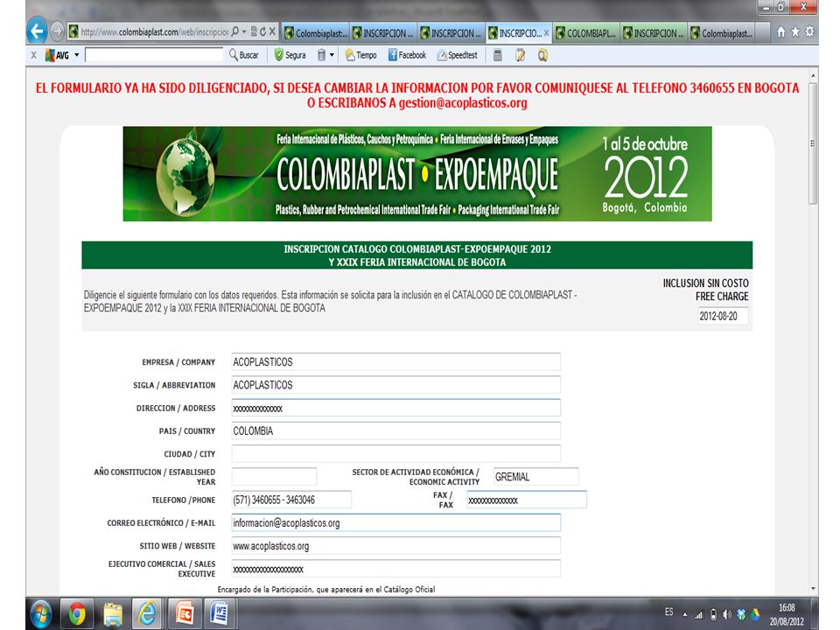Image resolution: width=840 pixels, height=630 pixels.
Task: Show hidden tray icons arrow
Action: (x=684, y=614)
